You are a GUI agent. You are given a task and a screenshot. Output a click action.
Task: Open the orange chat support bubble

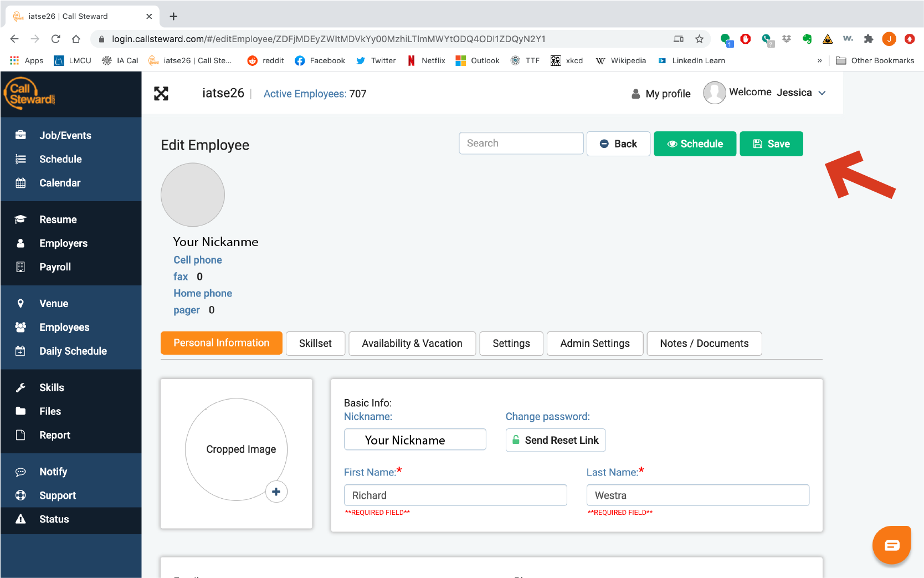(891, 545)
